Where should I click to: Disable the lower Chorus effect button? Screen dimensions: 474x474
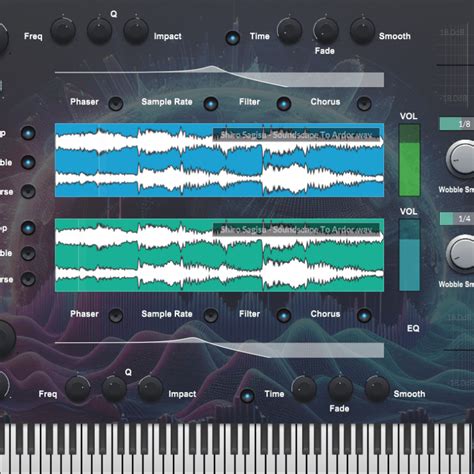tap(364, 315)
